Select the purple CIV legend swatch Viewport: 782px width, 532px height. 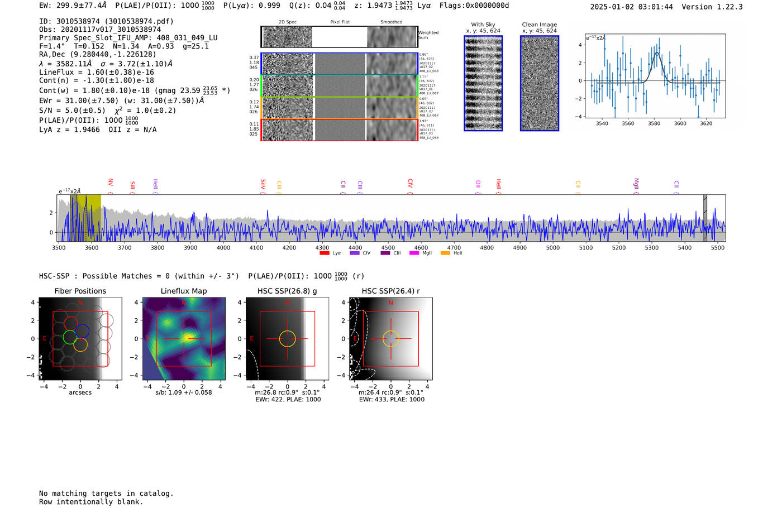(x=354, y=253)
